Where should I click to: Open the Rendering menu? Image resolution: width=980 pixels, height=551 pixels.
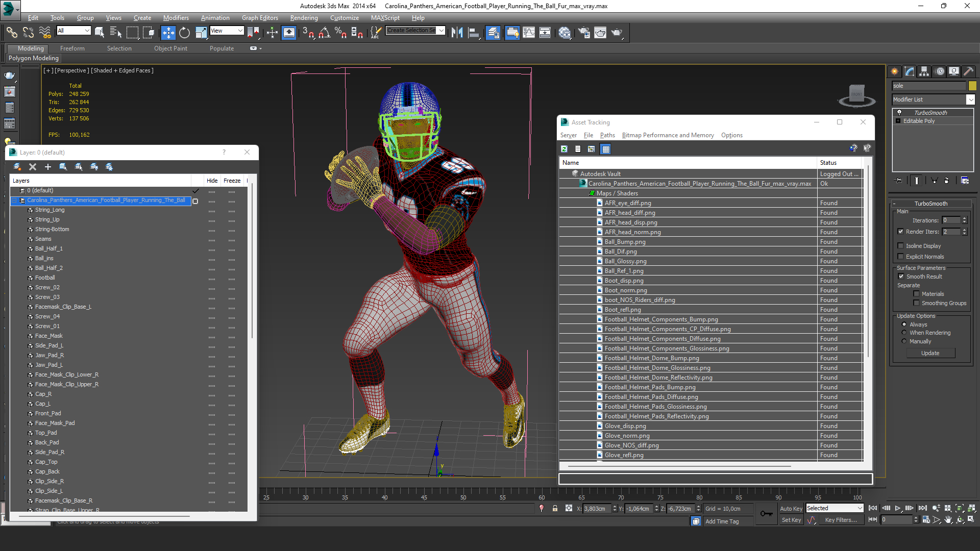click(304, 18)
